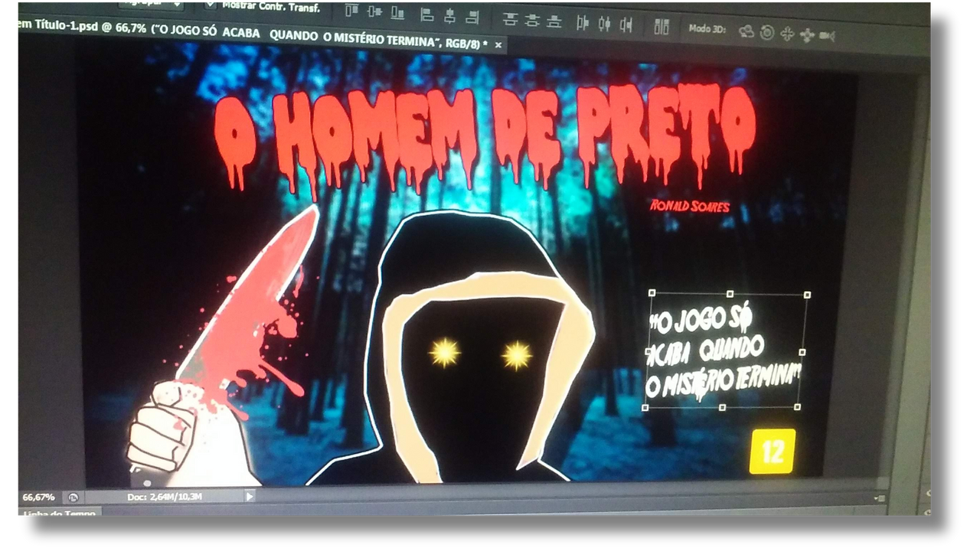Click the distribute horizontal centers icon
Image resolution: width=980 pixels, height=551 pixels.
[605, 24]
